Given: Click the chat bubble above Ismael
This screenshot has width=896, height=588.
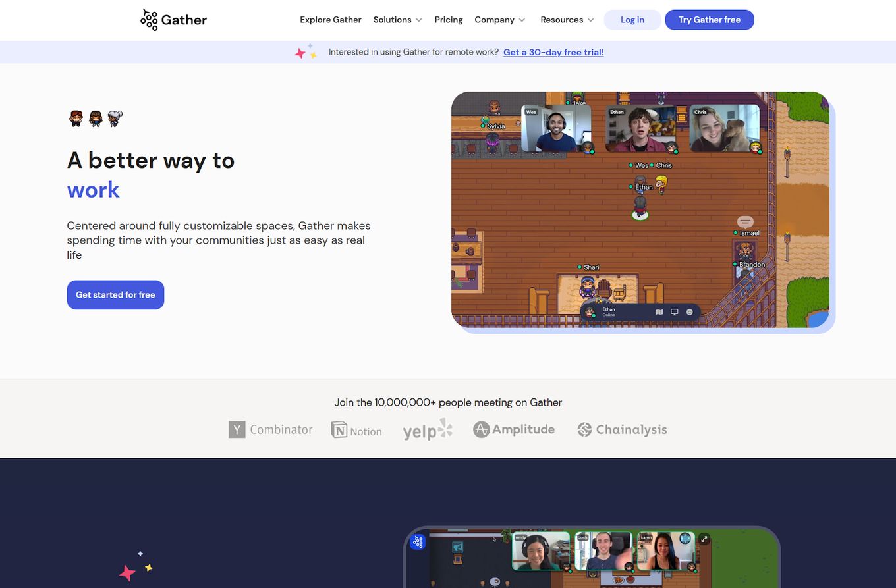Looking at the screenshot, I should [x=745, y=222].
